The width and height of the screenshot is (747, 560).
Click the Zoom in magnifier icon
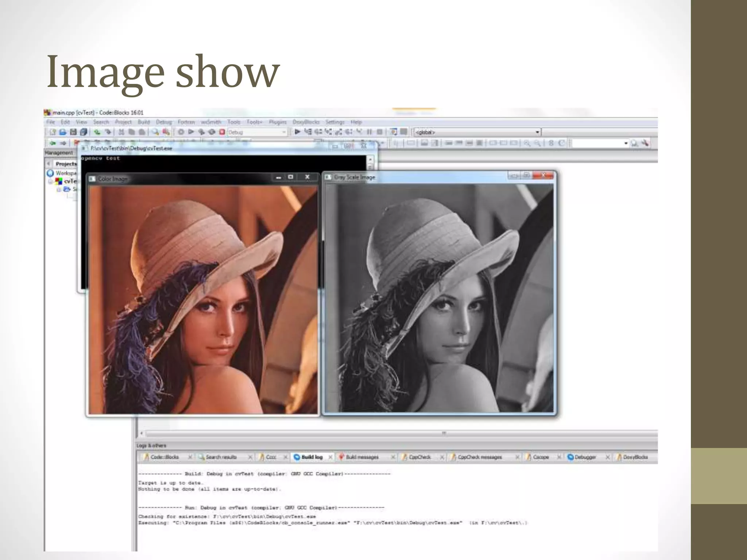point(527,143)
